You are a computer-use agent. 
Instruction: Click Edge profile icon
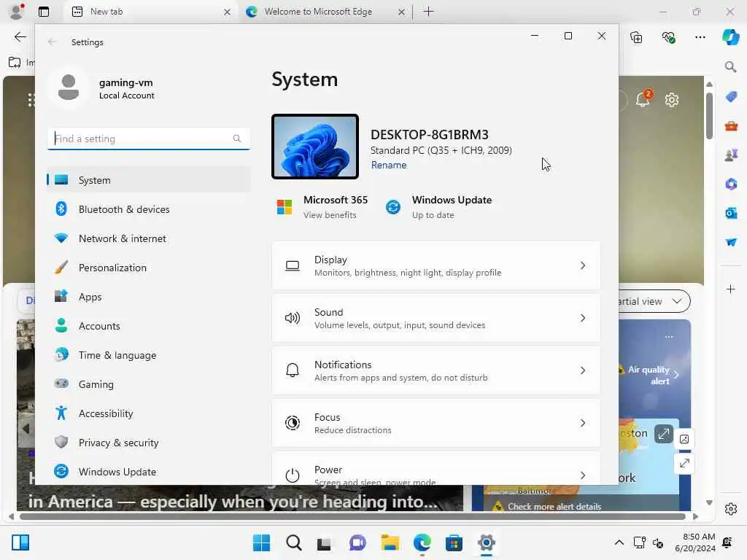16,12
